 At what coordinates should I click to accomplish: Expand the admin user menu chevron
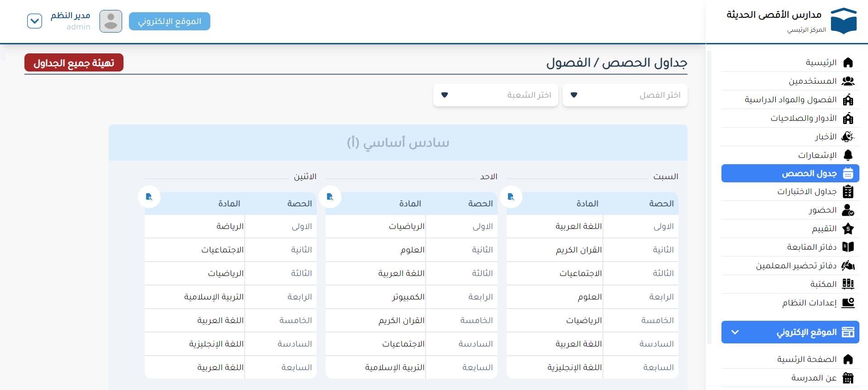coord(34,21)
